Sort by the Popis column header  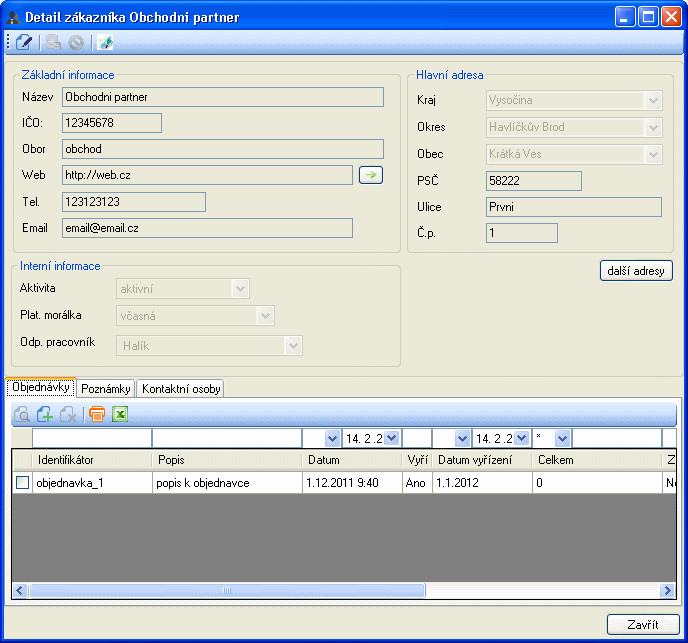[x=227, y=460]
